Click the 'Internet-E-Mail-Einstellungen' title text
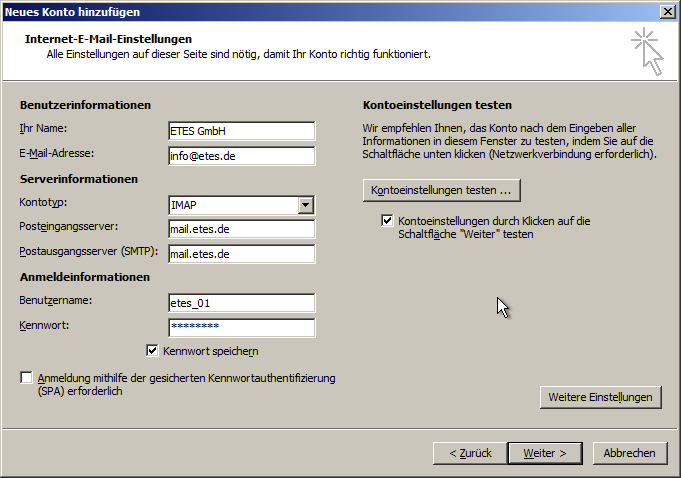Viewport: 681px width, 478px height. click(108, 39)
